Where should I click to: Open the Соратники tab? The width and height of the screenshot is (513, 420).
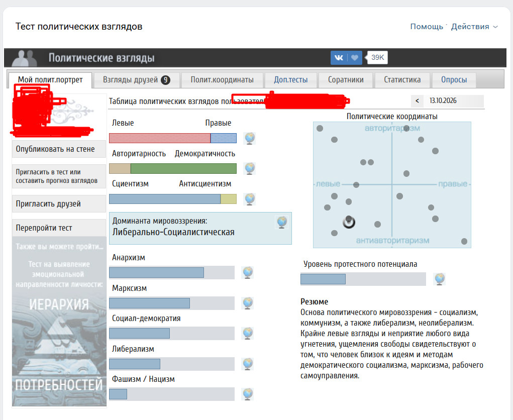pos(346,80)
